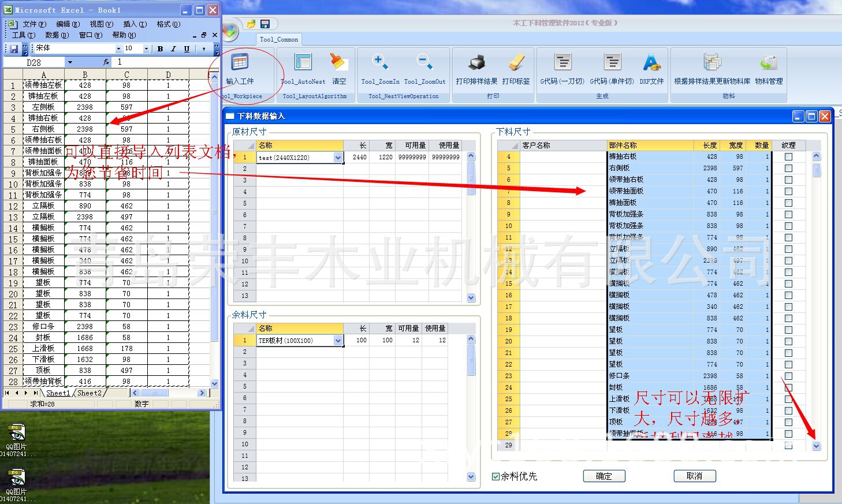Image resolution: width=842 pixels, height=504 pixels.
Task: Click the 余料尺寸 table's vertical scrollbar thumb
Action: [471, 359]
